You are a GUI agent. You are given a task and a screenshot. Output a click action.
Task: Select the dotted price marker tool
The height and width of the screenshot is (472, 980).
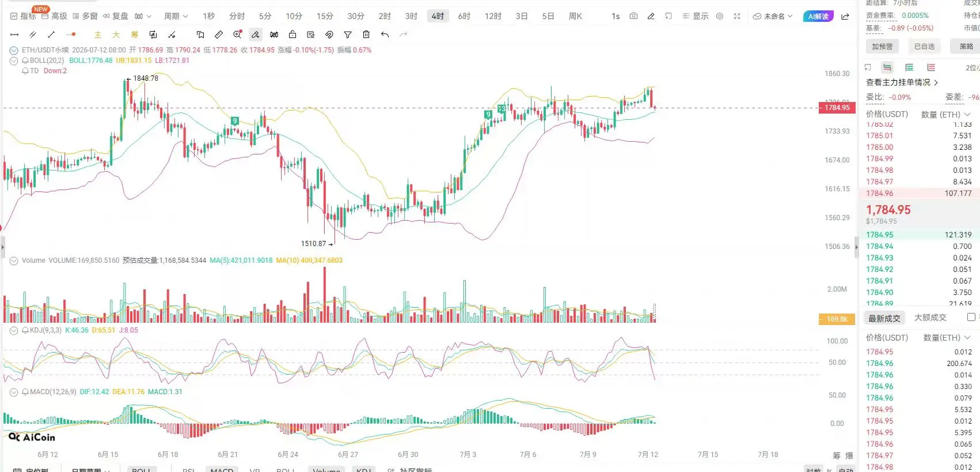(x=71, y=35)
